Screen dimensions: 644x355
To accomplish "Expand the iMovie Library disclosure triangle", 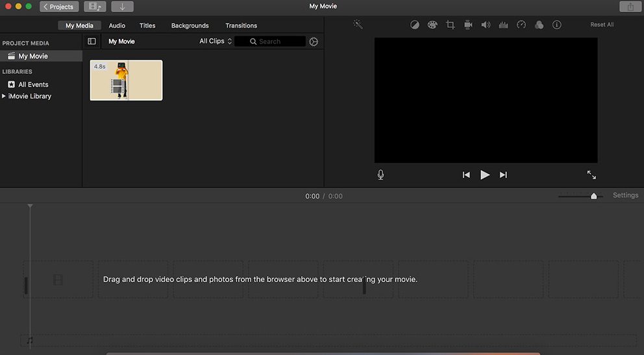I will pyautogui.click(x=4, y=96).
